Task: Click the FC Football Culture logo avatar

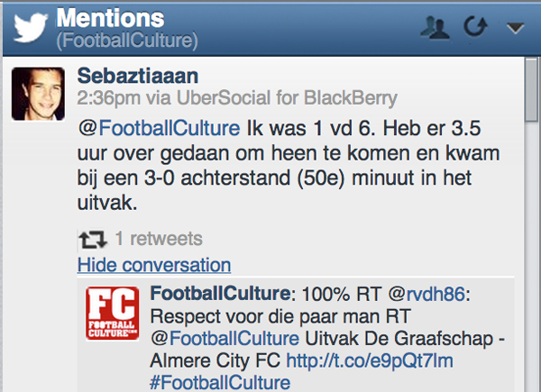Action: (x=112, y=314)
